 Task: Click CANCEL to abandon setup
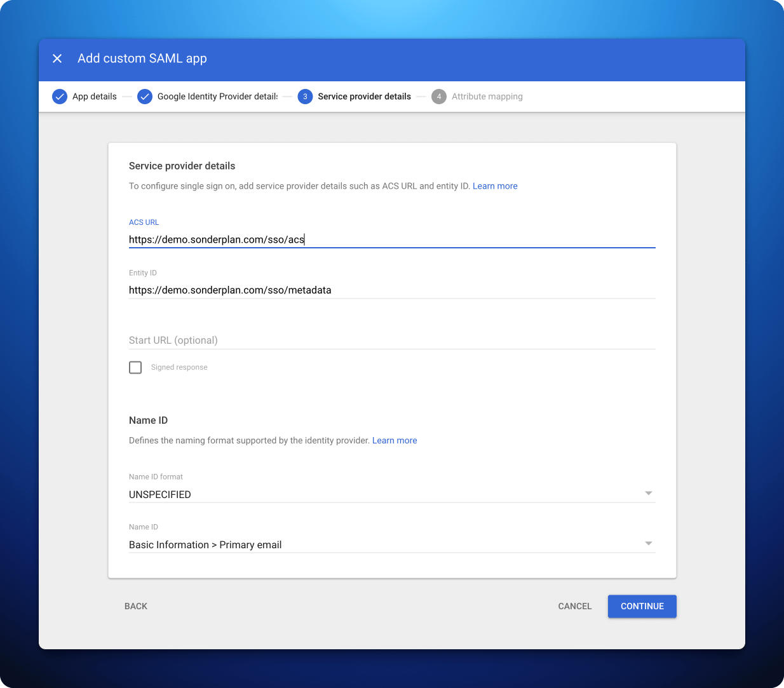click(574, 606)
